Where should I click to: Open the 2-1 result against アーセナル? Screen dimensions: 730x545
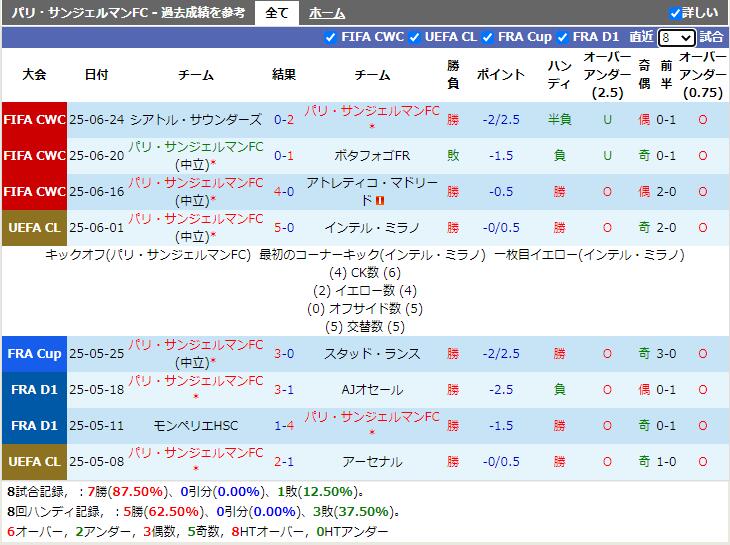pos(284,462)
